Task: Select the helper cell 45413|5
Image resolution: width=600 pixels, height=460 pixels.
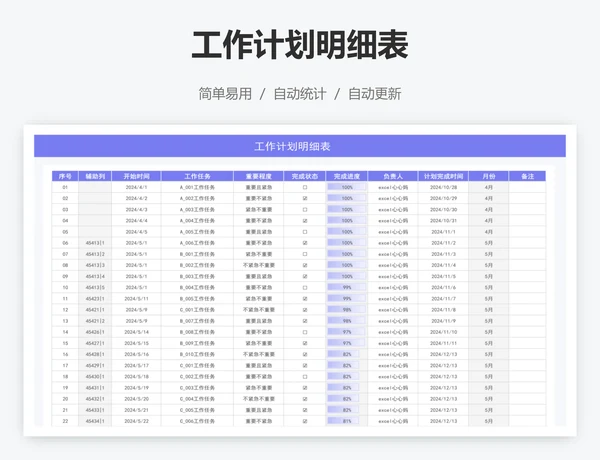Action: (x=95, y=287)
